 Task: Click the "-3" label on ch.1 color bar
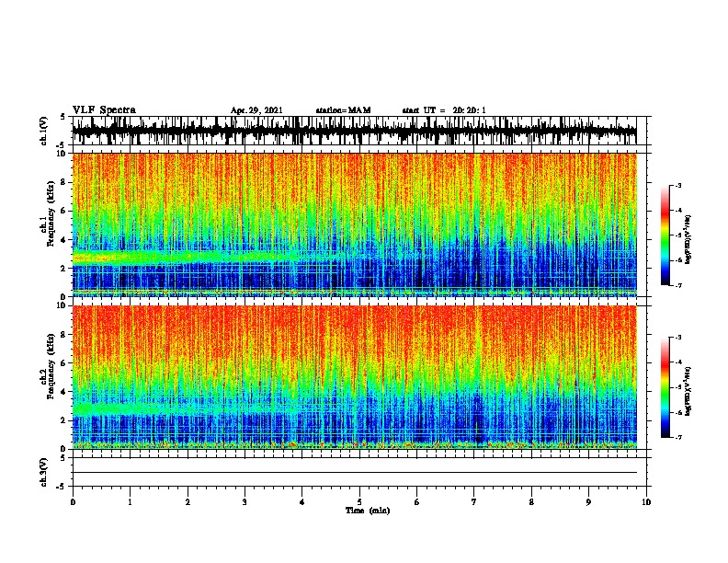pos(678,185)
